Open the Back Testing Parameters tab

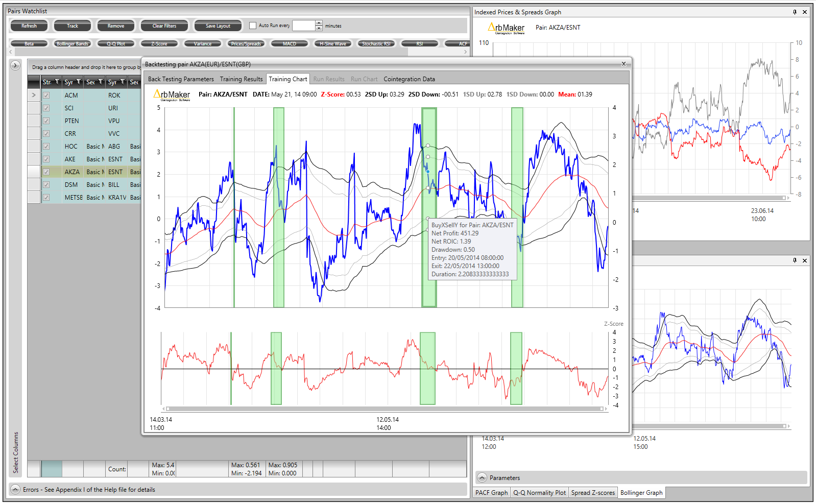tap(181, 79)
